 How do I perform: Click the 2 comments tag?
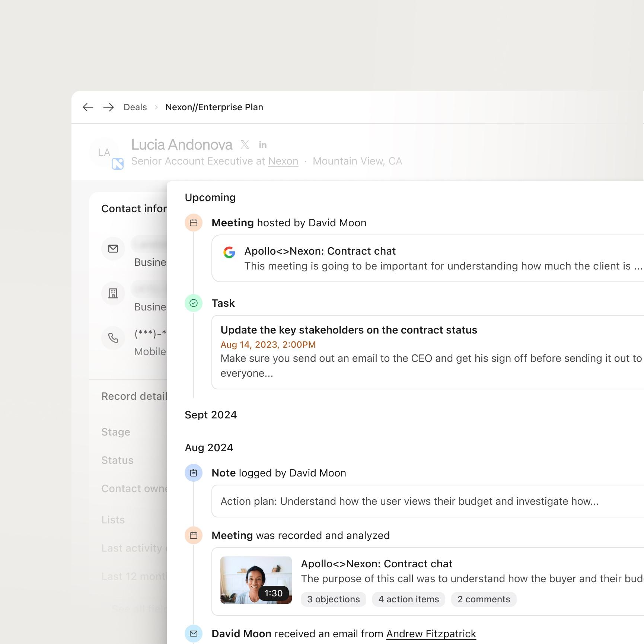coord(484,599)
